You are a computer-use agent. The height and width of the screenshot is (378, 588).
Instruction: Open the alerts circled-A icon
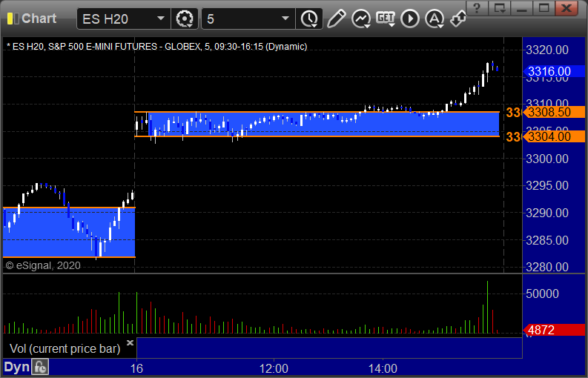tap(435, 19)
